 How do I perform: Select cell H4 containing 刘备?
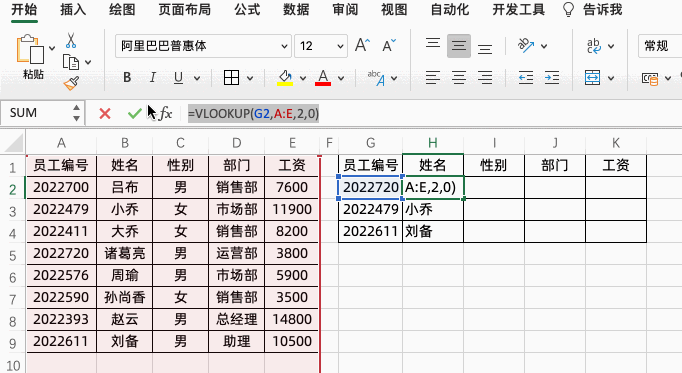(x=433, y=231)
